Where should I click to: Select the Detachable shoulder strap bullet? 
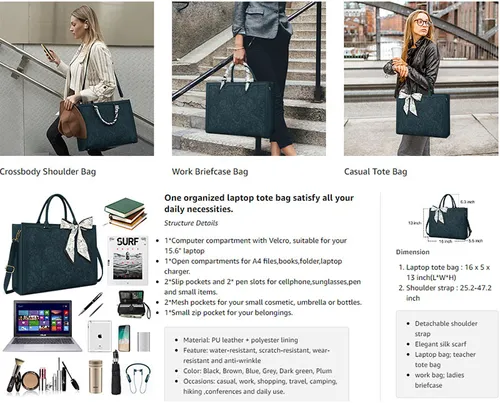446,329
